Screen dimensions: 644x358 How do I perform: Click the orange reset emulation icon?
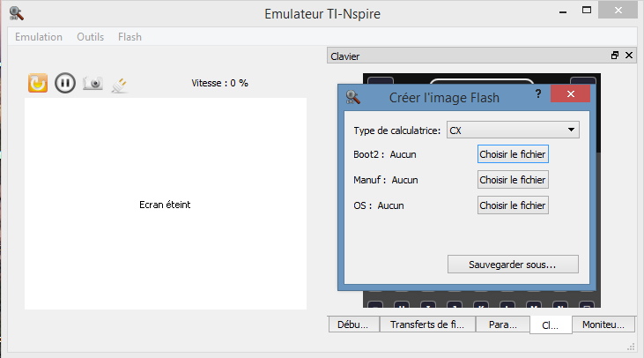coord(38,83)
